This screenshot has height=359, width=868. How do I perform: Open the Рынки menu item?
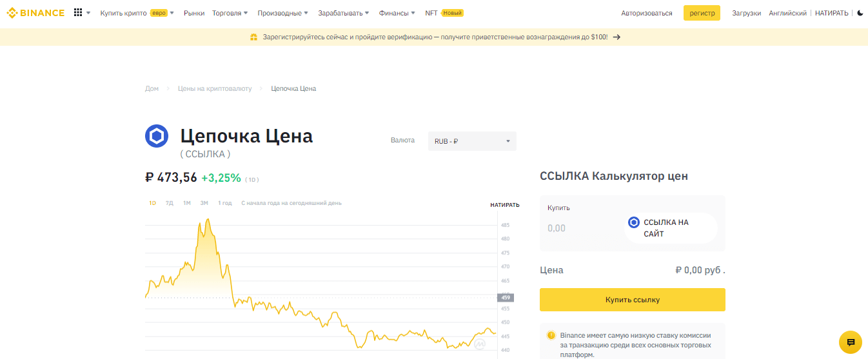click(x=194, y=13)
